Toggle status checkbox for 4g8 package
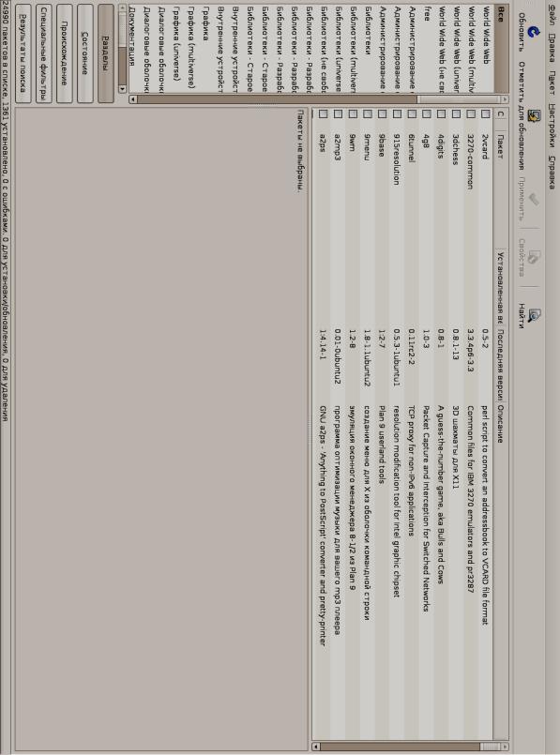Image resolution: width=560 pixels, height=755 pixels. (x=426, y=114)
